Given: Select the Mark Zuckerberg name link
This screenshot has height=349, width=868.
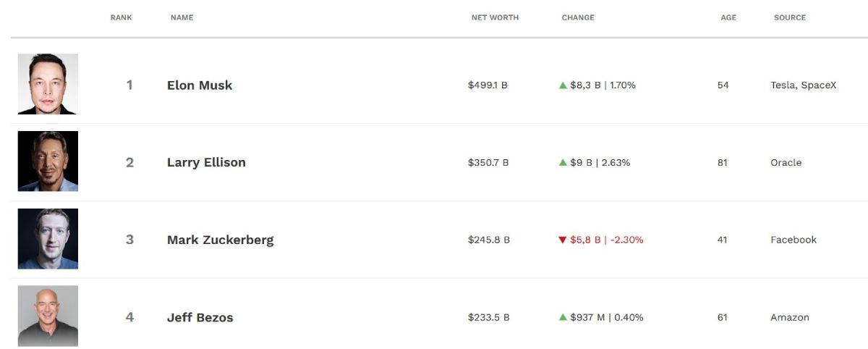Looking at the screenshot, I should click(x=220, y=240).
